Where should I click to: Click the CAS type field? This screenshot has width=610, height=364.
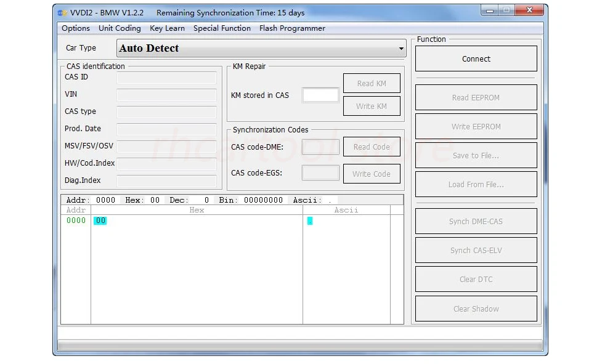(x=166, y=111)
